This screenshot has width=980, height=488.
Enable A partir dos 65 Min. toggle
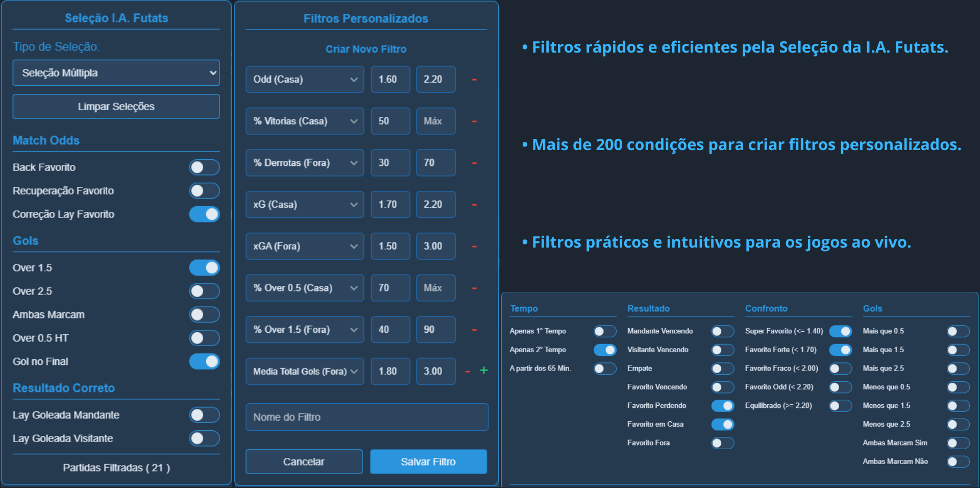point(605,369)
